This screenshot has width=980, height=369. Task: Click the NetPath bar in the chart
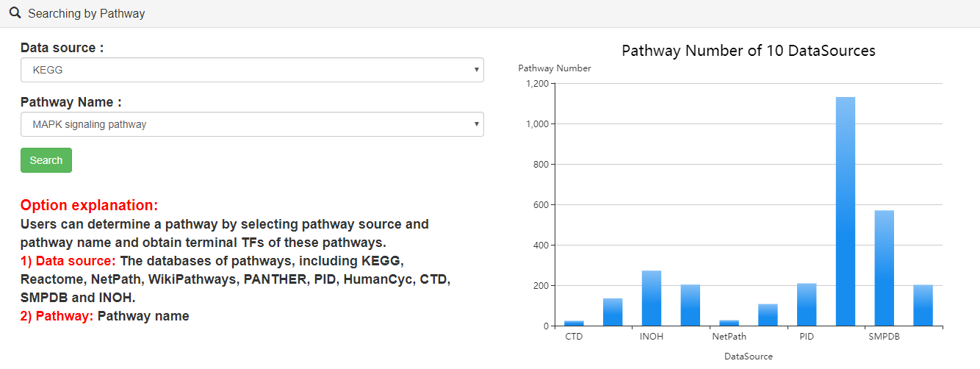[729, 323]
